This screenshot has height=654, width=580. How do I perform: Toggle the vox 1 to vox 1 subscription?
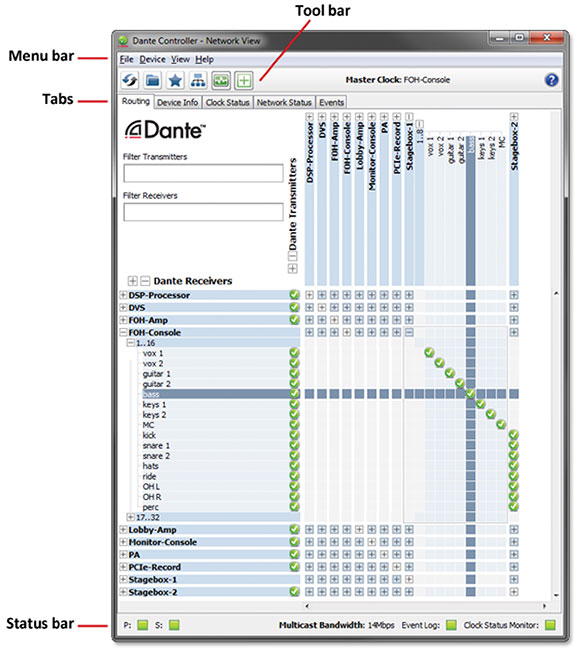(429, 352)
